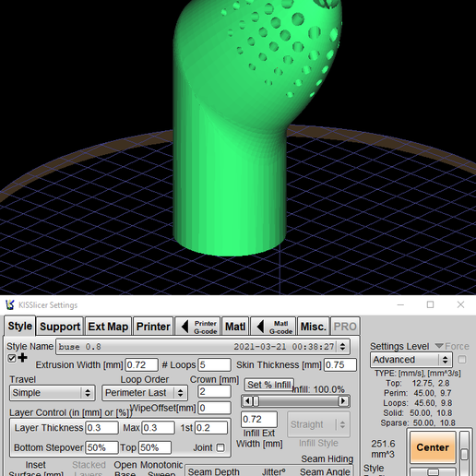Open the Support tab
Viewport: 476px width, 476px height.
(x=60, y=327)
